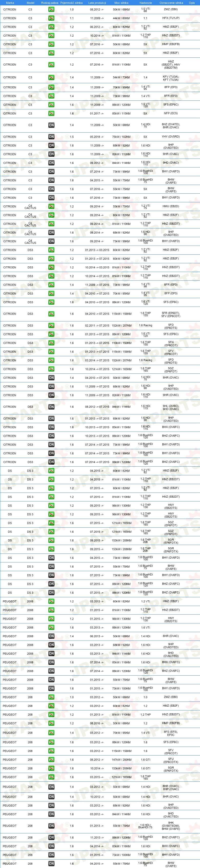Screen dimensions: 200x868
Task: Select the 03.2014 -> 07.2015 date cell
Action: point(97,361)
